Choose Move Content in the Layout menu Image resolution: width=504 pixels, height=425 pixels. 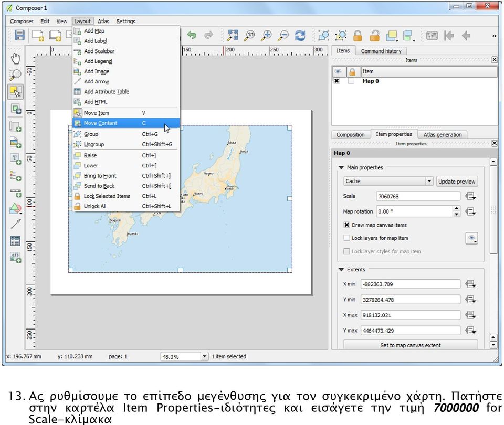126,123
